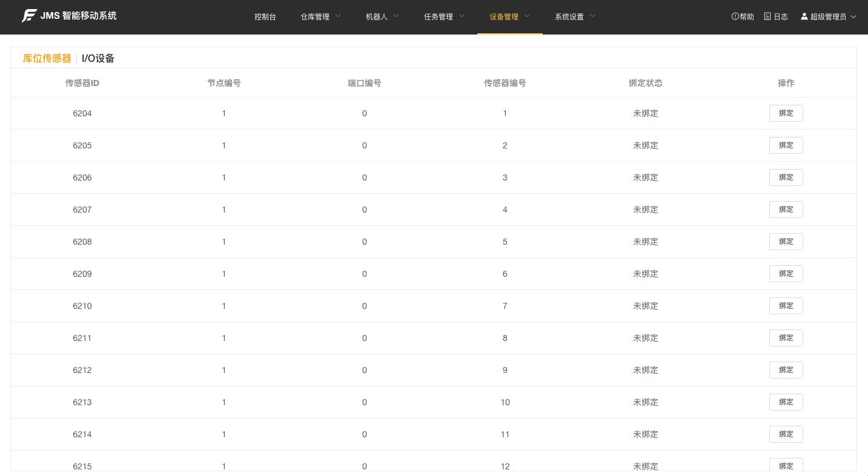868x476 pixels.
Task: Select sensor ID cell 6210
Action: (x=82, y=306)
